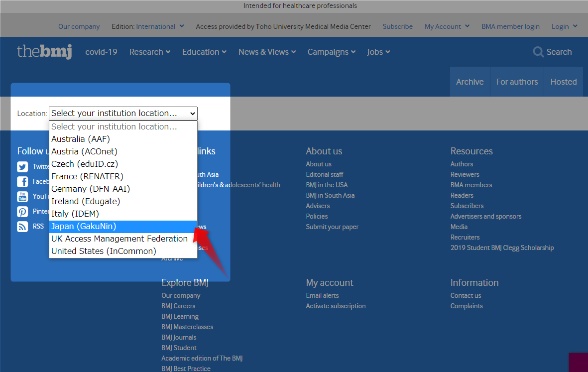Expand the My Account dropdown
This screenshot has width=588, height=372.
pos(447,26)
